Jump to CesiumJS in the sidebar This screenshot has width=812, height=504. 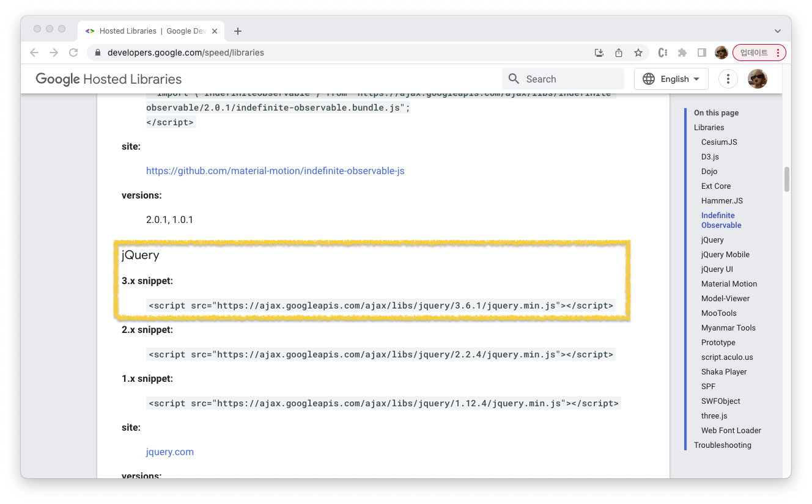(719, 142)
